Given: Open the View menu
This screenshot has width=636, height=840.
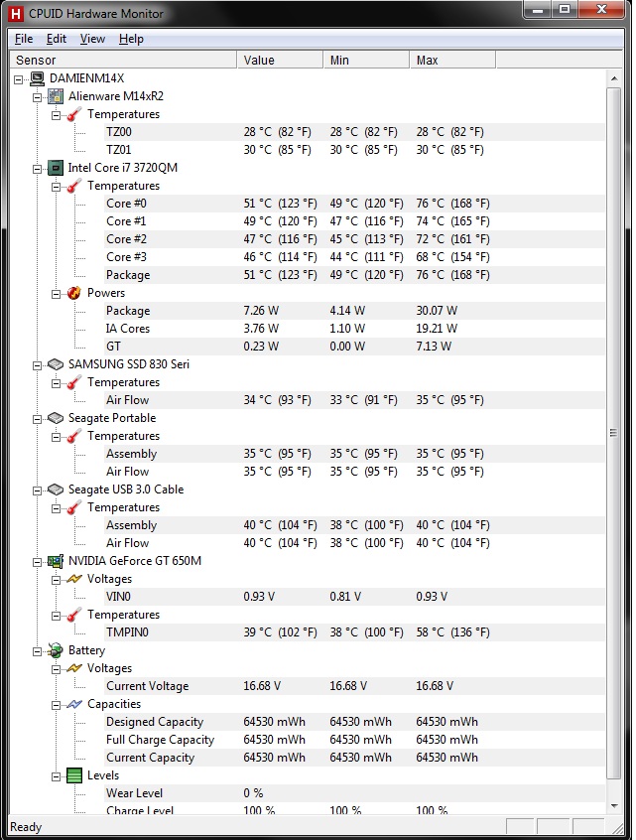Looking at the screenshot, I should tap(92, 39).
